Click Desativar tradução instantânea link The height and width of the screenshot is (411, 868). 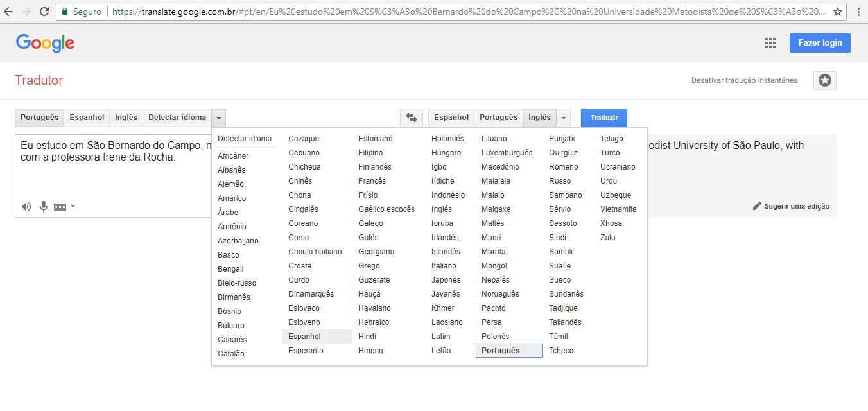point(744,80)
